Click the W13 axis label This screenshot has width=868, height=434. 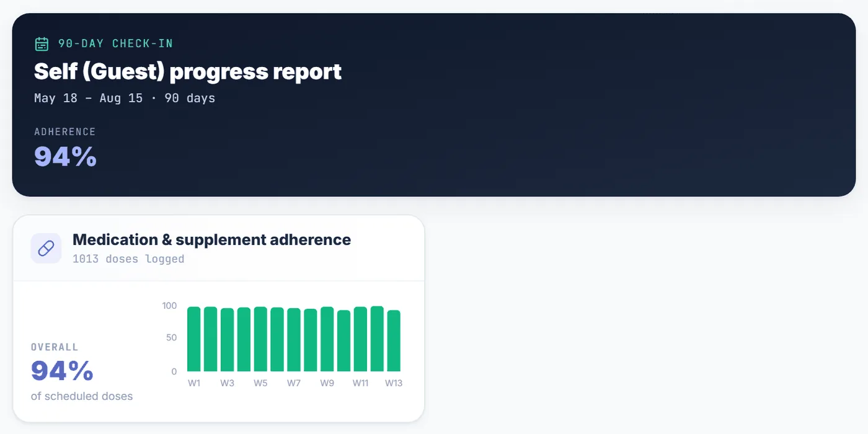click(394, 383)
